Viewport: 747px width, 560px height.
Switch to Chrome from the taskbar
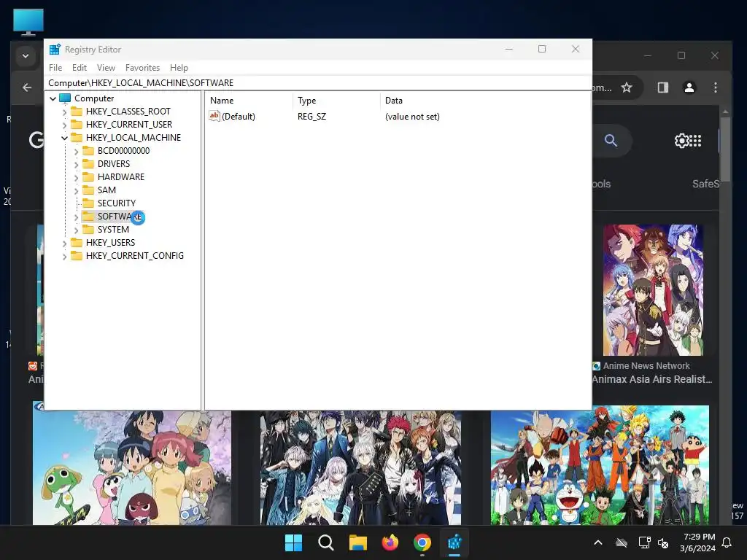[422, 542]
